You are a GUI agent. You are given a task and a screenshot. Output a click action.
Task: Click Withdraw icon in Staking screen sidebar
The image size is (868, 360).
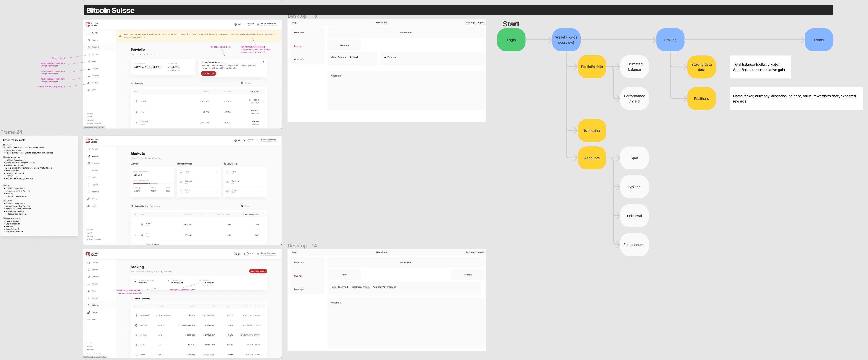89,305
